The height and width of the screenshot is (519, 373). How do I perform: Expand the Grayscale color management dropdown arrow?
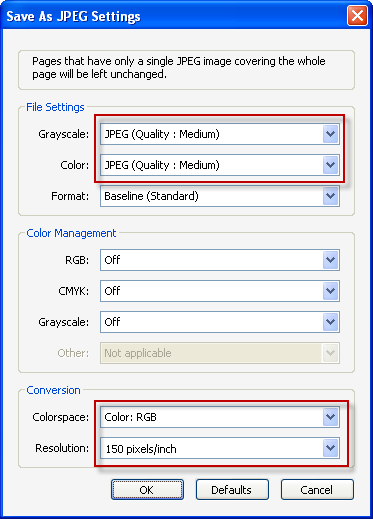[x=330, y=322]
